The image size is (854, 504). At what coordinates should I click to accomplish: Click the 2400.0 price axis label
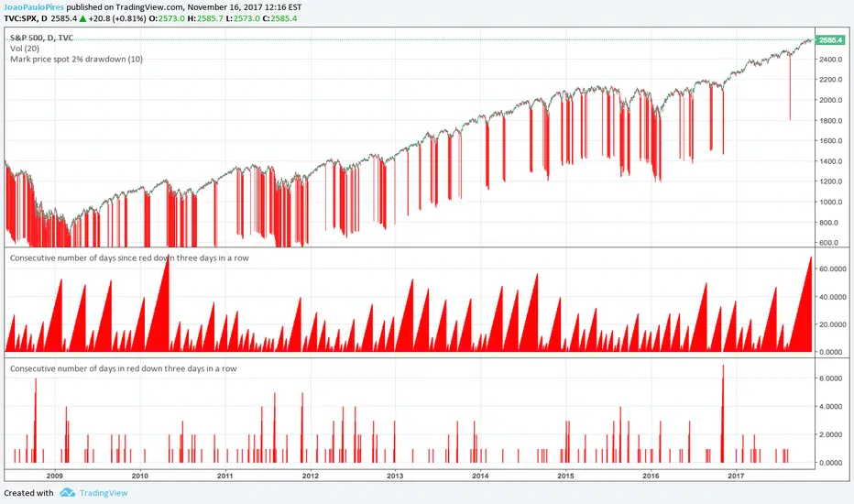coord(830,60)
